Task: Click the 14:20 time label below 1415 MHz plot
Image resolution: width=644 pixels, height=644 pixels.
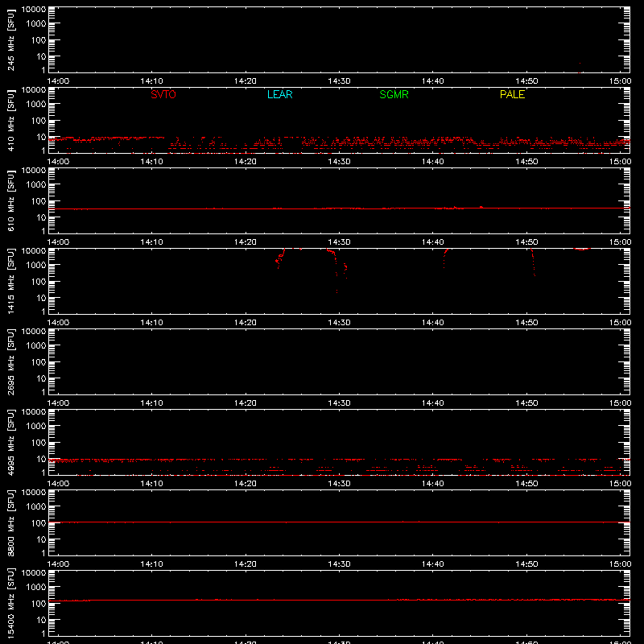Action: coord(246,323)
